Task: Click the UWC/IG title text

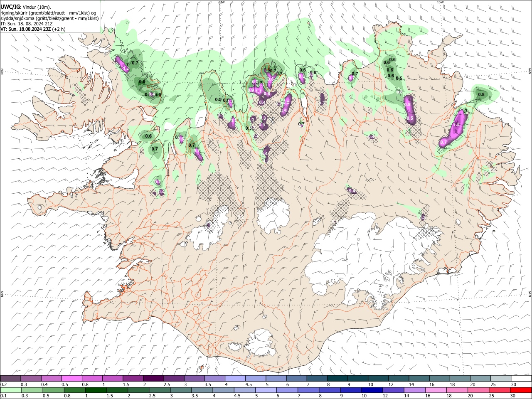Action: point(10,7)
